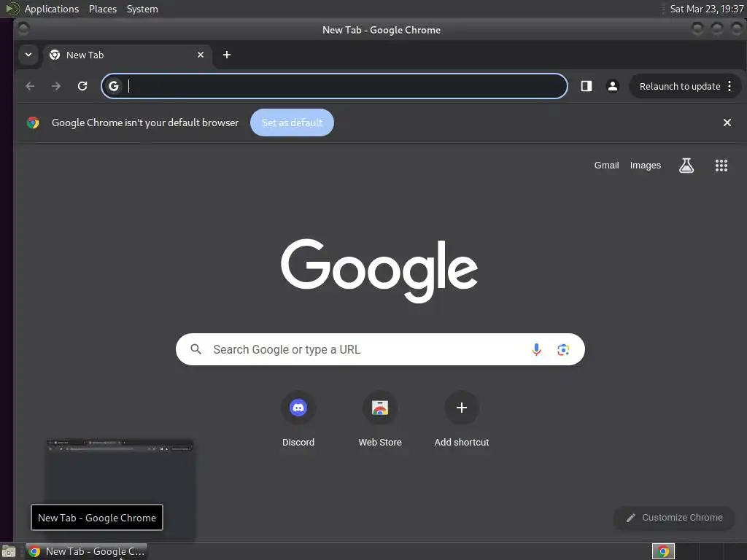Close the New Tab tab
Viewport: 747px width, 560px height.
[201, 55]
